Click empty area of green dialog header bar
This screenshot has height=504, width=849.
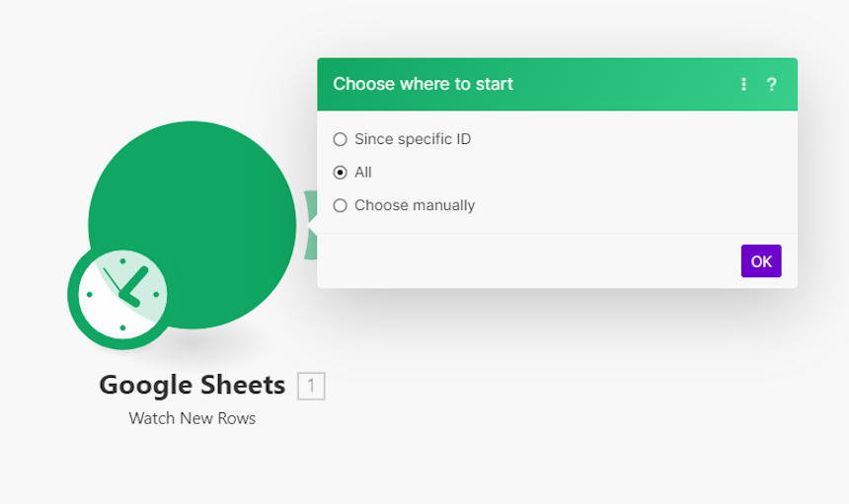[623, 84]
